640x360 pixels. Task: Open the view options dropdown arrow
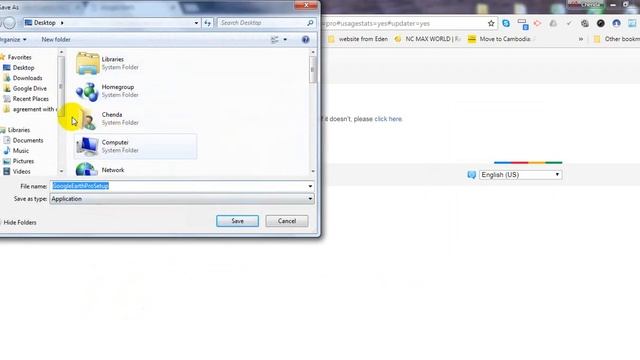(x=285, y=40)
